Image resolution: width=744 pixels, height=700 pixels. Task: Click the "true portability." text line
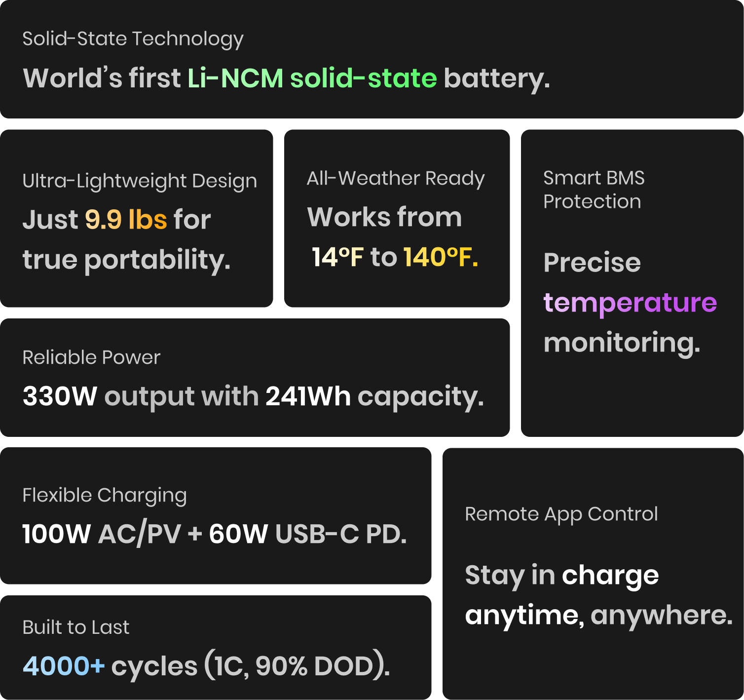pyautogui.click(x=126, y=260)
